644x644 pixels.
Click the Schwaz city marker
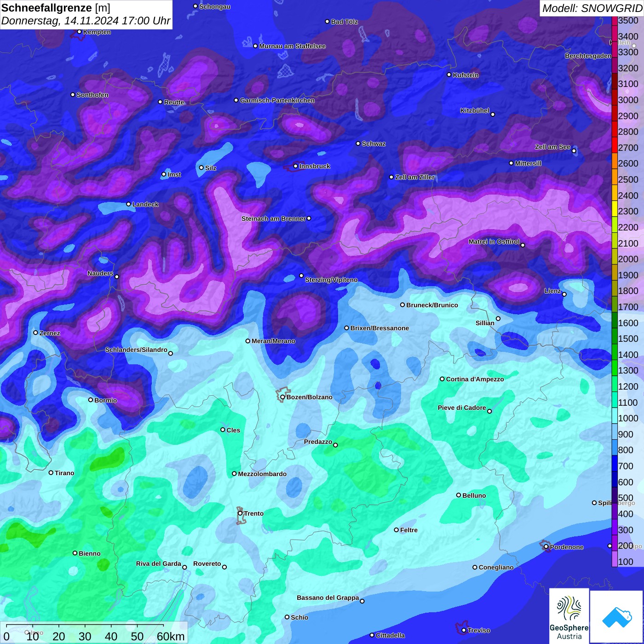(x=358, y=144)
